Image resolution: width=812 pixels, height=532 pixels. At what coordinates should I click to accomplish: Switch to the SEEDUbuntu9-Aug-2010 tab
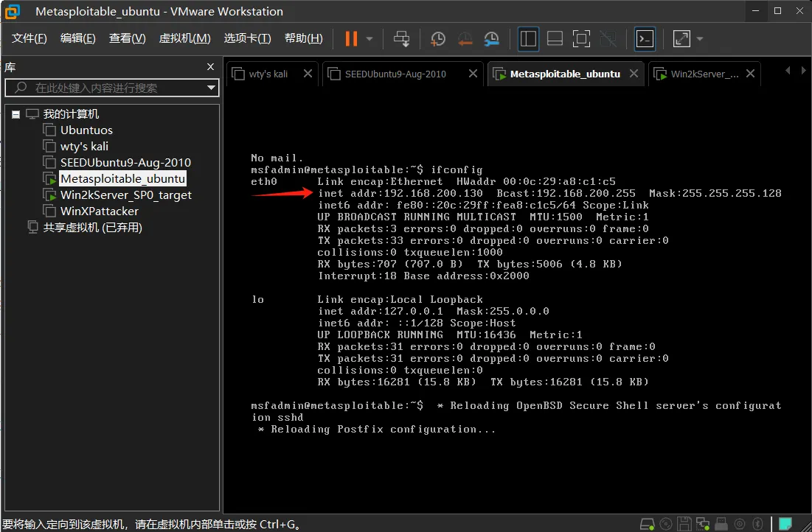click(395, 74)
